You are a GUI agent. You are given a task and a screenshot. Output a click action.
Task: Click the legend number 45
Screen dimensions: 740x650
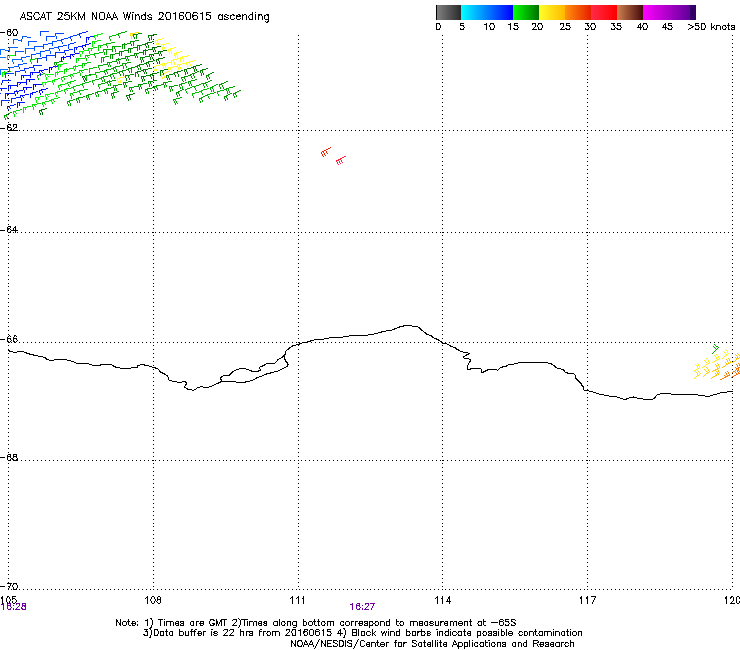[667, 27]
